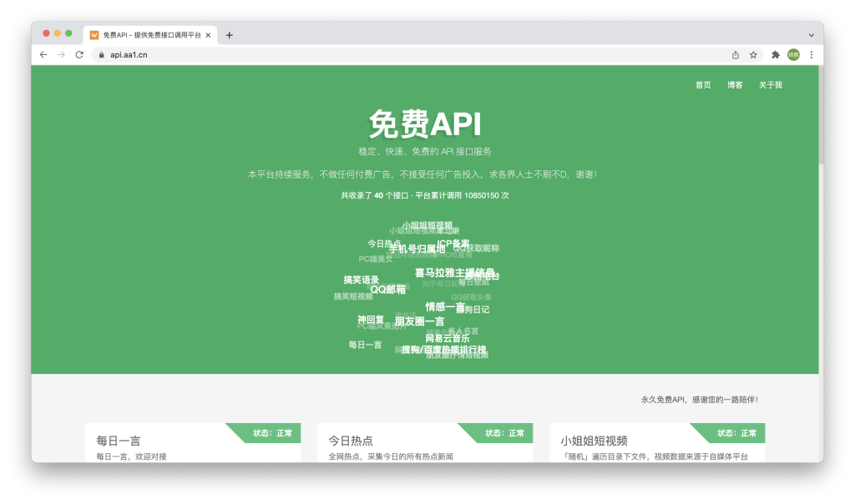Open the 每日一言 card title
855x504 pixels.
(x=119, y=441)
